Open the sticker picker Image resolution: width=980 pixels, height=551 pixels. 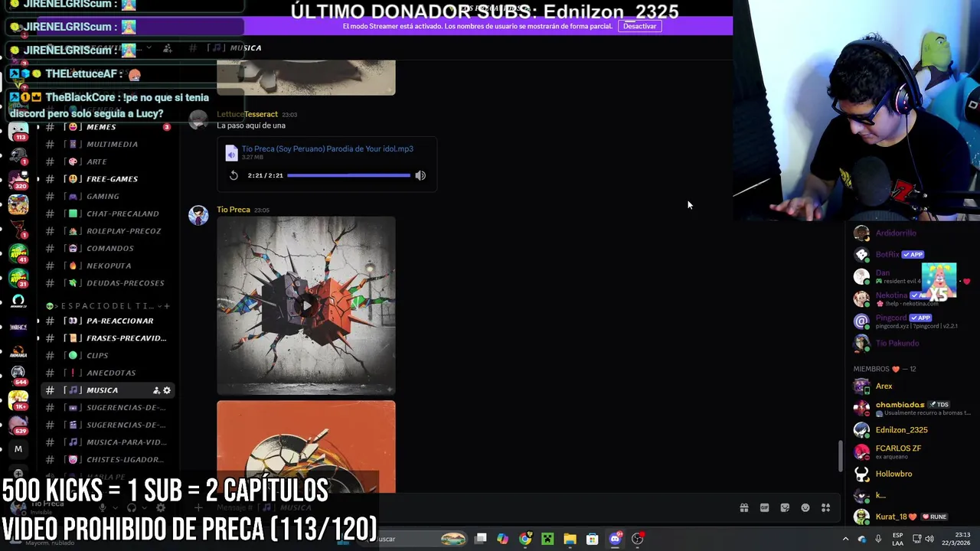click(785, 507)
